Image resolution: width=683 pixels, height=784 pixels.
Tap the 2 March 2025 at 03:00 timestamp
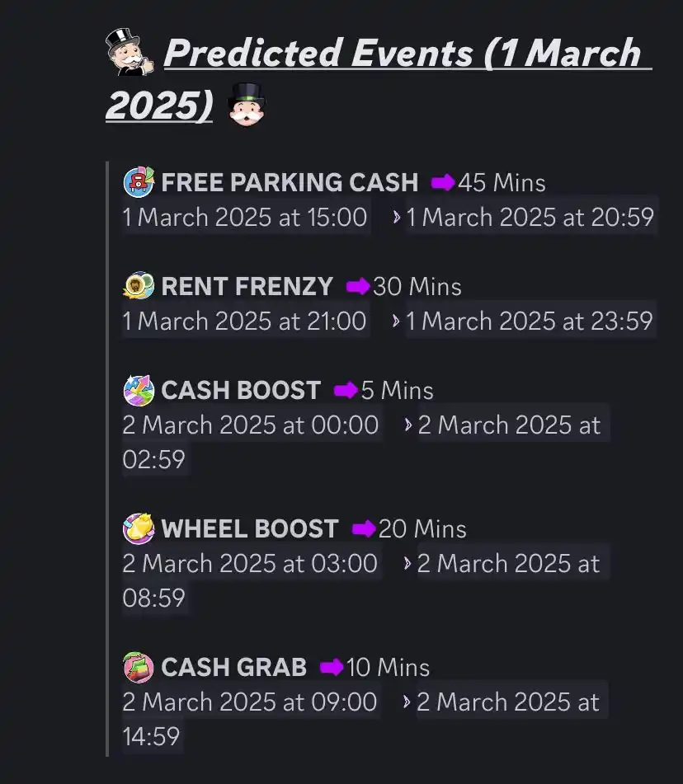click(250, 564)
